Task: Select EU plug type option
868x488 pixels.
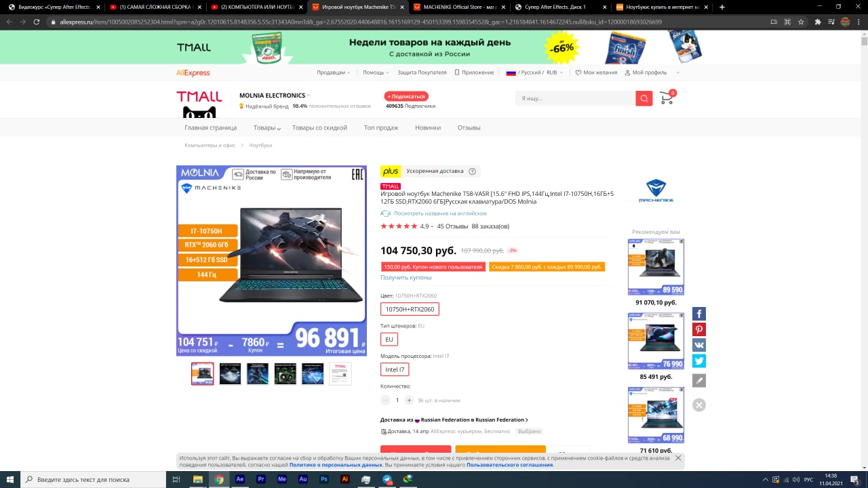Action: tap(389, 339)
